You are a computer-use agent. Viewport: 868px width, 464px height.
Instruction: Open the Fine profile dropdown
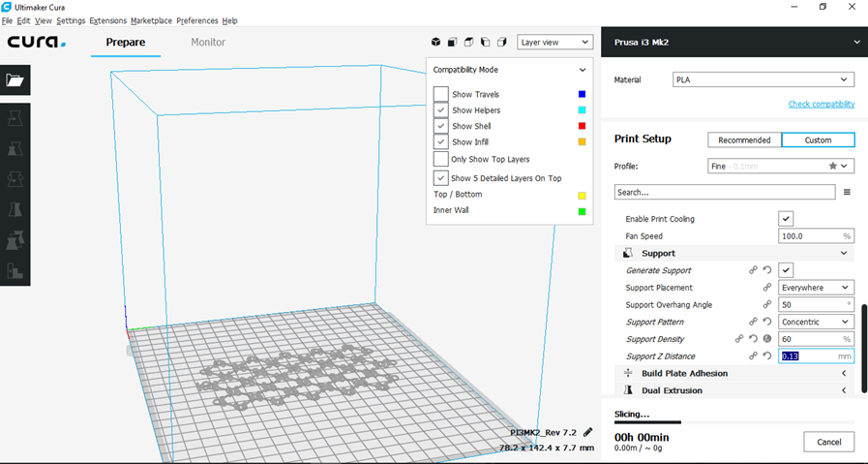click(781, 166)
